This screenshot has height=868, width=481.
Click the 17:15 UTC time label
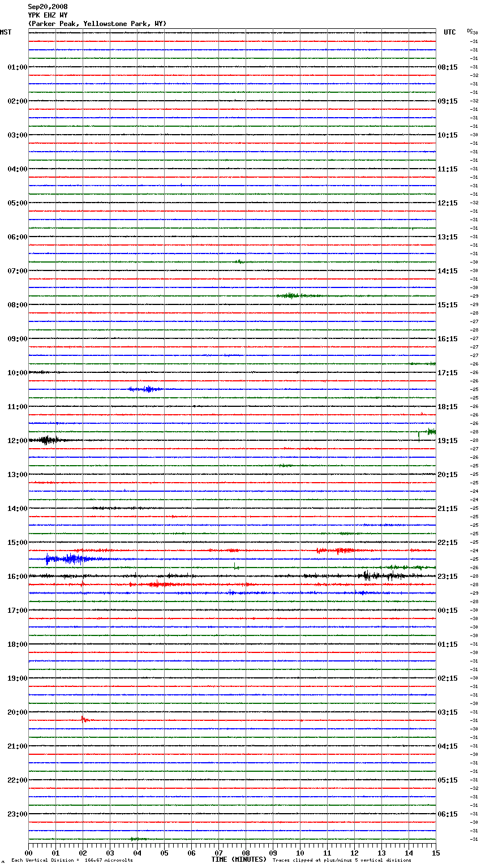[x=448, y=373]
